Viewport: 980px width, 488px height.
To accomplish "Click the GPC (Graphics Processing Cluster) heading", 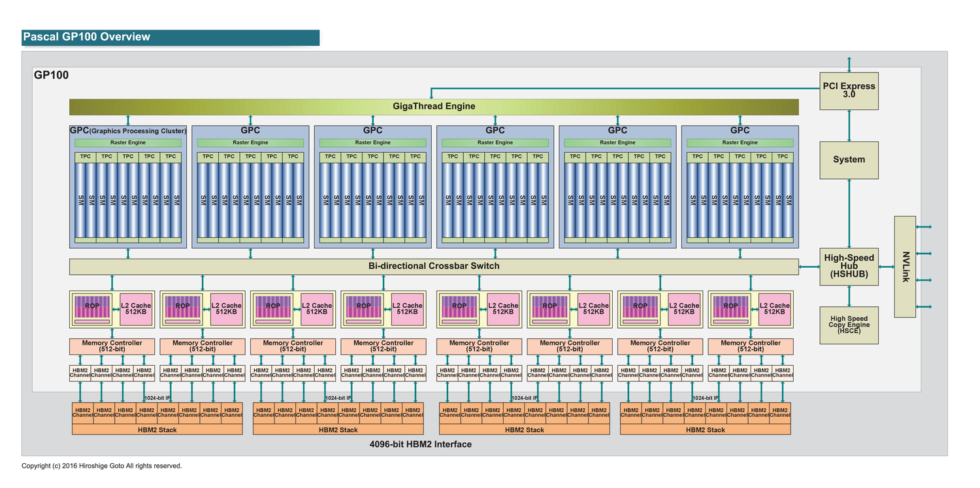I will [128, 131].
